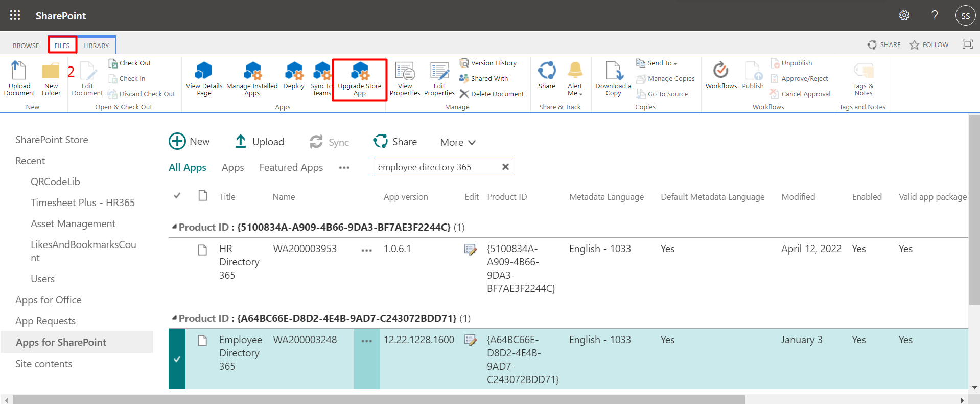Open View Properties in ribbon
Viewport: 980px width, 404px height.
pyautogui.click(x=405, y=78)
